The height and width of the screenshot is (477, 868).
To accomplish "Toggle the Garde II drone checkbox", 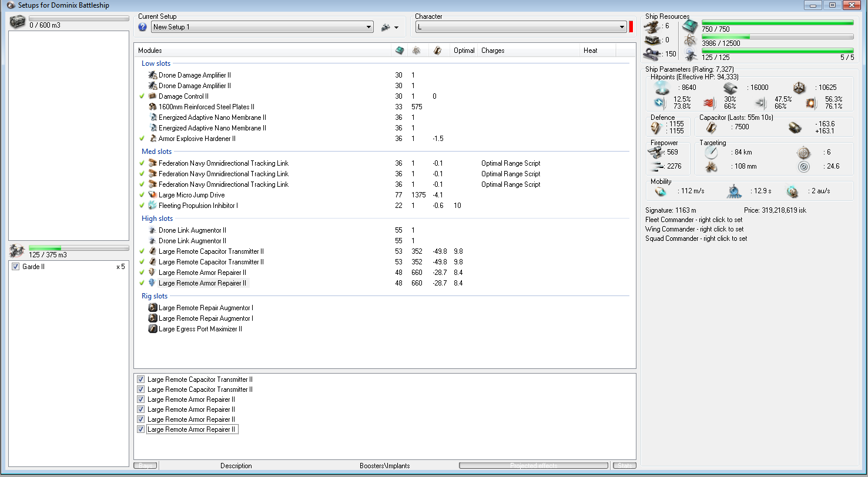I will [x=16, y=267].
